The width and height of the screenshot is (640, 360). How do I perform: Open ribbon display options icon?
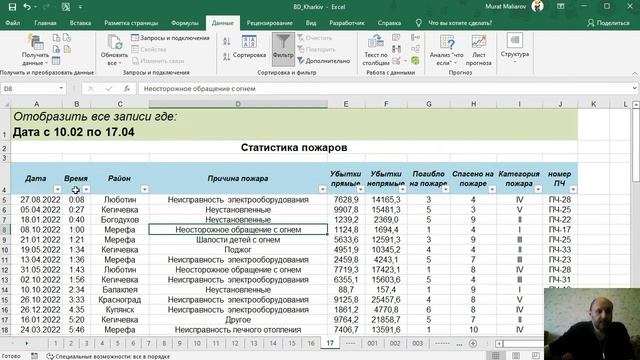coord(561,7)
